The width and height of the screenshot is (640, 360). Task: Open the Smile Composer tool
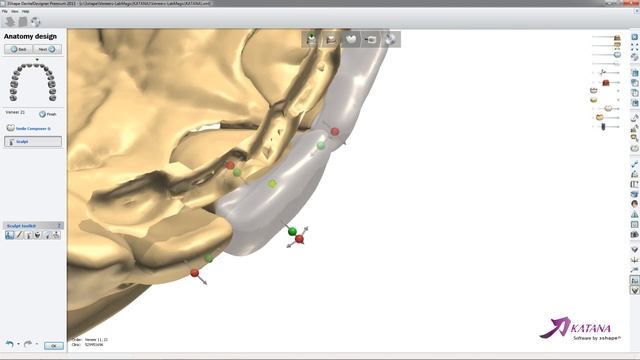pyautogui.click(x=29, y=128)
